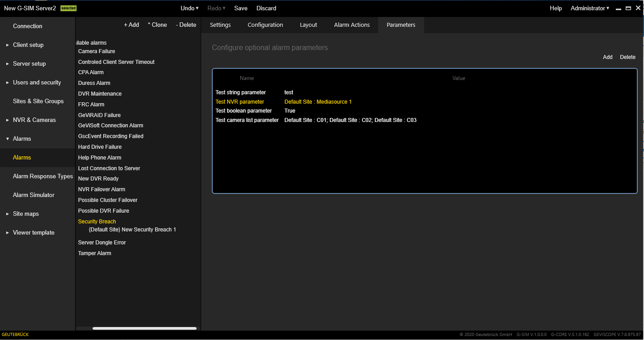Expand Users and security section
Viewport: 644px width, 340px height.
point(37,82)
